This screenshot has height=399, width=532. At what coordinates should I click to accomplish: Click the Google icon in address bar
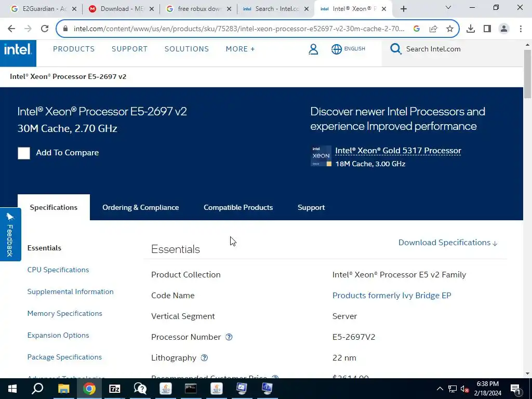pyautogui.click(x=417, y=29)
